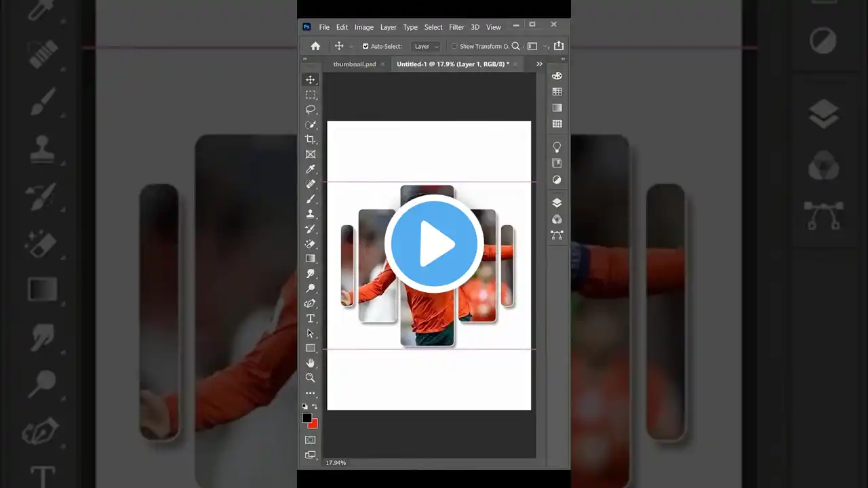Screen dimensions: 868x488
Task: Select the Crop tool
Action: pyautogui.click(x=311, y=140)
